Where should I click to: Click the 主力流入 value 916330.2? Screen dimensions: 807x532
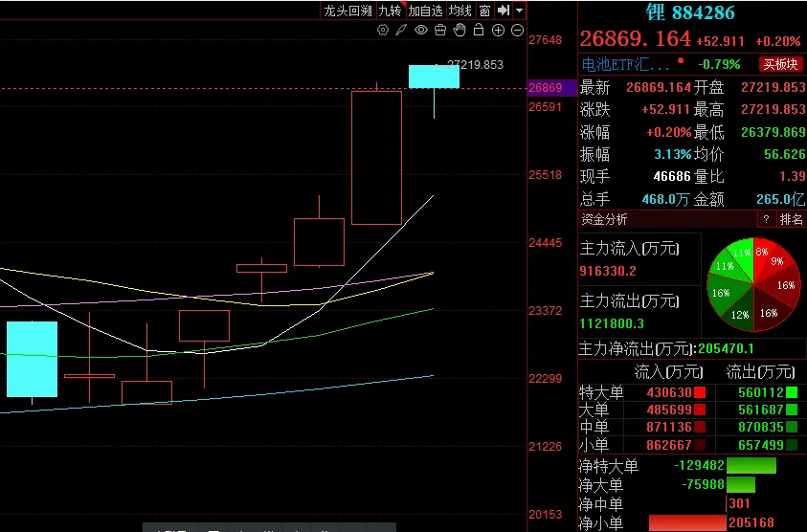[608, 271]
